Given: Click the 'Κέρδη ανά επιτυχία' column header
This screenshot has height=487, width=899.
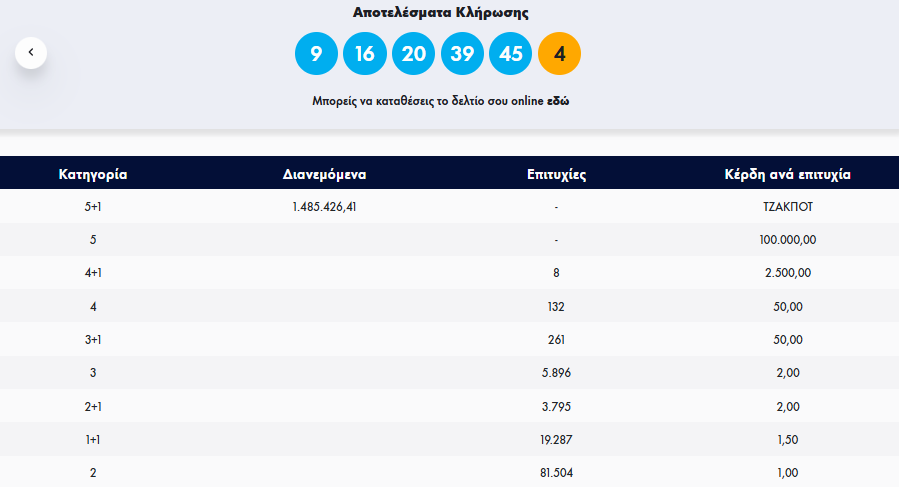Looking at the screenshot, I should click(787, 174).
